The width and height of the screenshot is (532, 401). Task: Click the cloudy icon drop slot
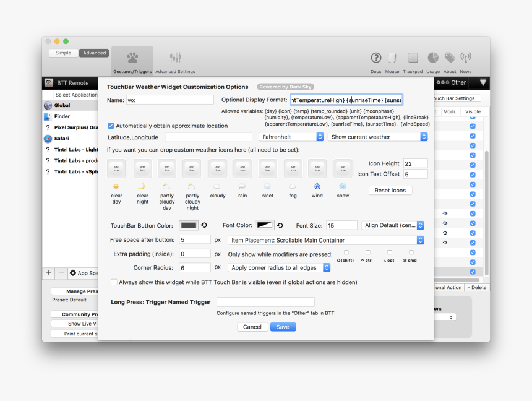coord(218,168)
